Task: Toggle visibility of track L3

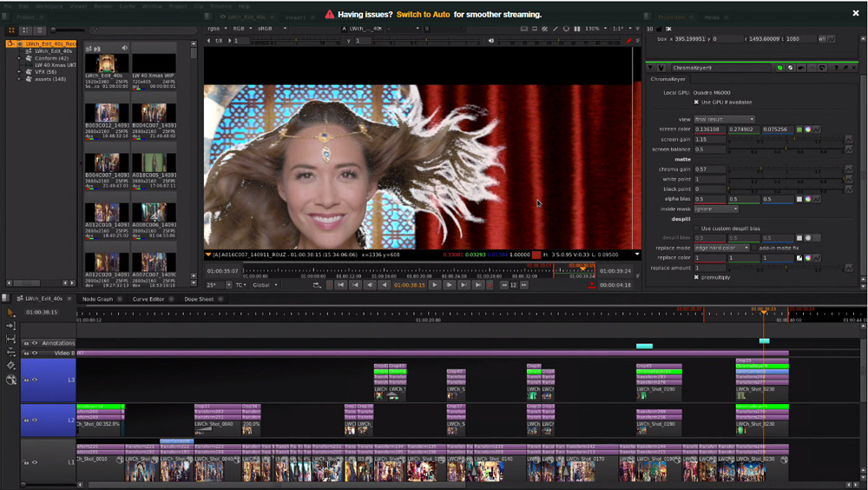Action: tap(35, 380)
